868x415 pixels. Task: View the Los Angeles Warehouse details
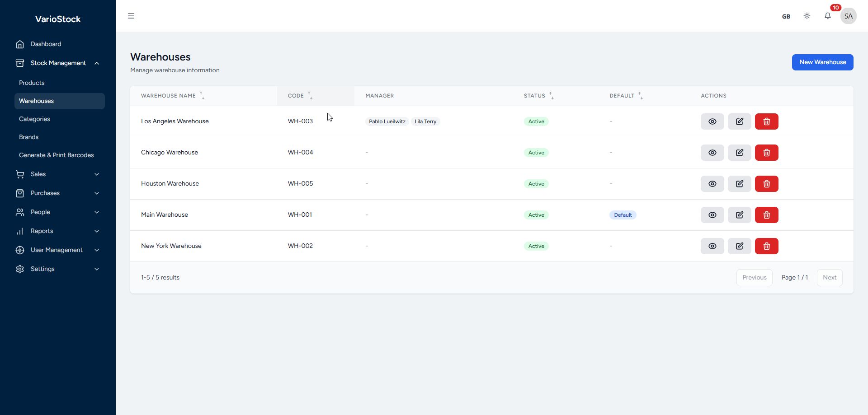pos(712,121)
